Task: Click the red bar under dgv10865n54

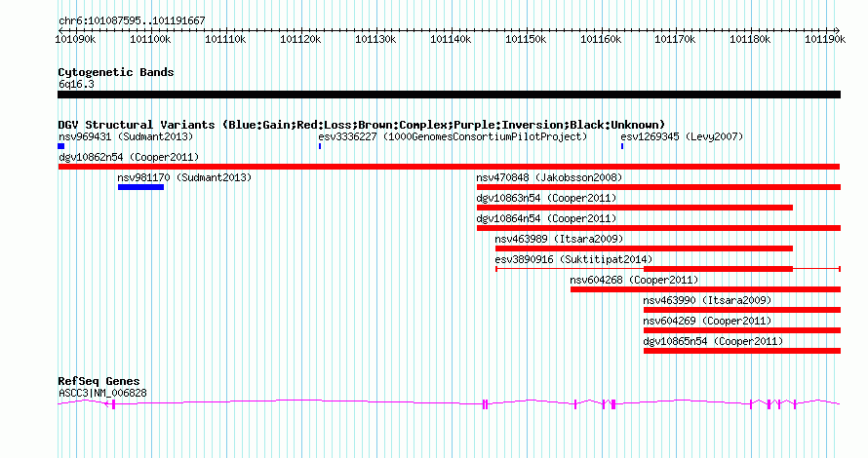Action: tap(742, 351)
